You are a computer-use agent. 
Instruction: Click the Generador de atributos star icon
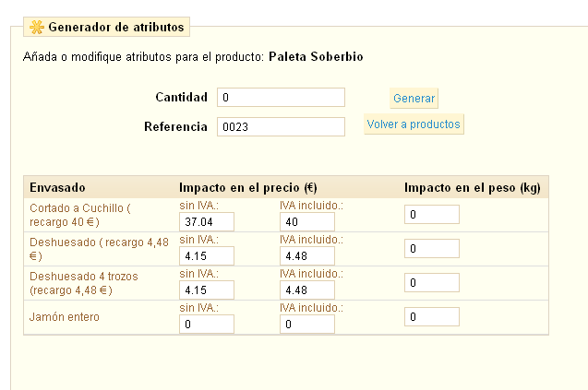[37, 27]
